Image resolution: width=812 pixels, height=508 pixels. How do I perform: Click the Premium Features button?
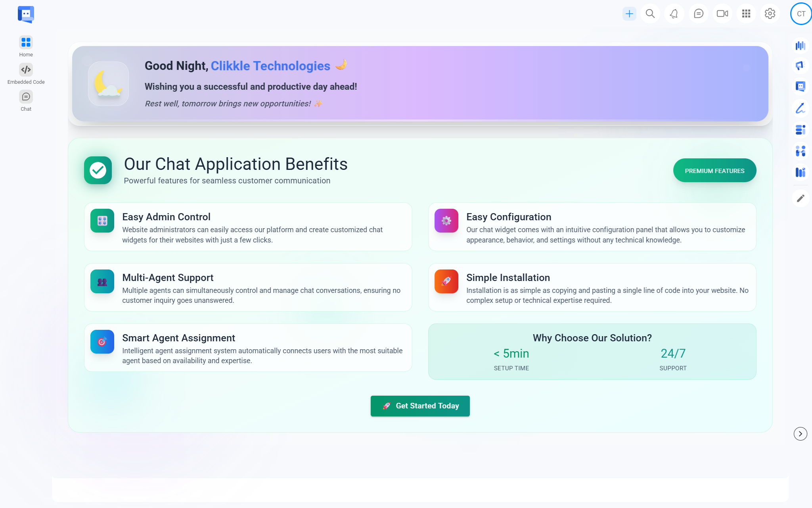tap(714, 171)
